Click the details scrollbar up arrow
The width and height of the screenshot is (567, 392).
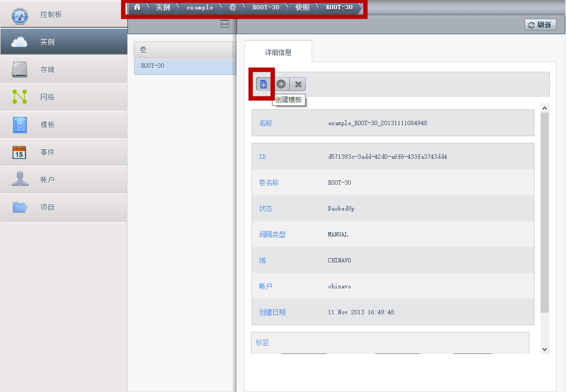tap(544, 108)
